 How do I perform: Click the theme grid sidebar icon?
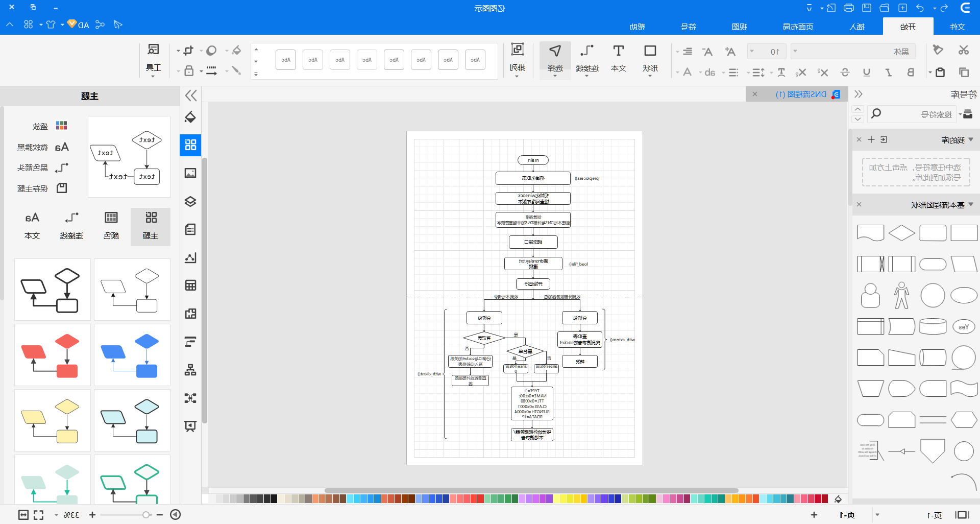pyautogui.click(x=190, y=145)
